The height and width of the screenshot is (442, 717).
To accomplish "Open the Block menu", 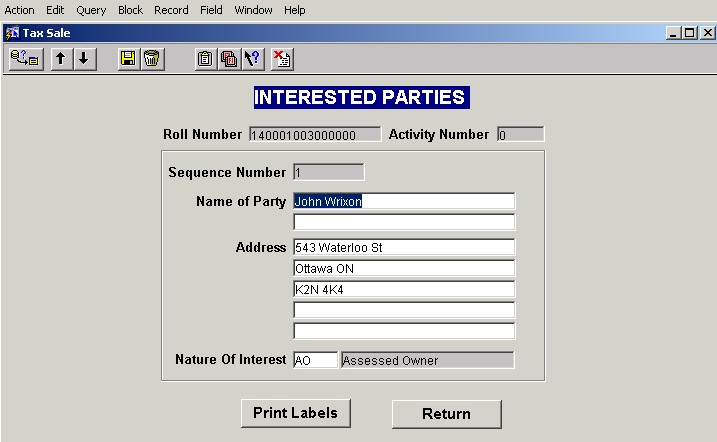I will [130, 10].
